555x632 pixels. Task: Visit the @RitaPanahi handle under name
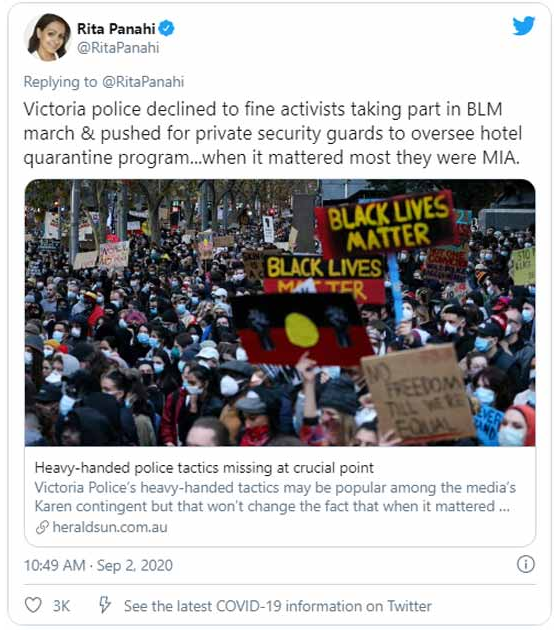tap(118, 48)
